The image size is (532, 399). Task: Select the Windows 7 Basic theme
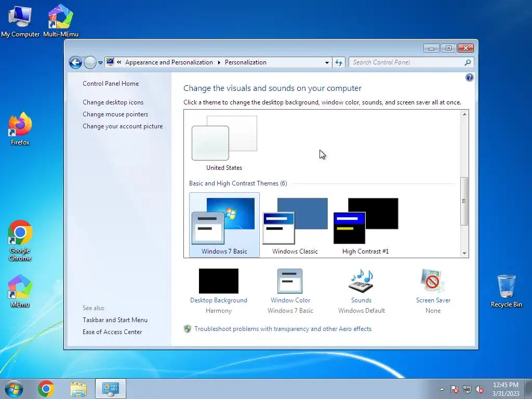224,225
